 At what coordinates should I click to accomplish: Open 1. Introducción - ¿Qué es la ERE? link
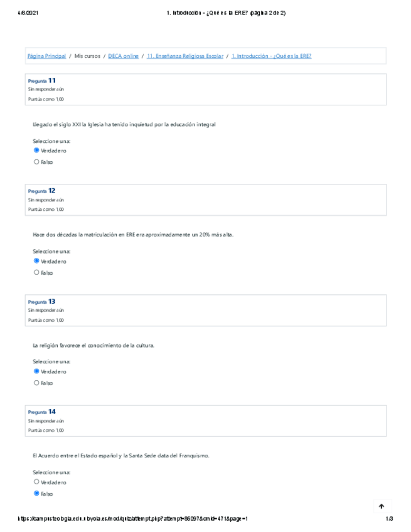coord(271,56)
